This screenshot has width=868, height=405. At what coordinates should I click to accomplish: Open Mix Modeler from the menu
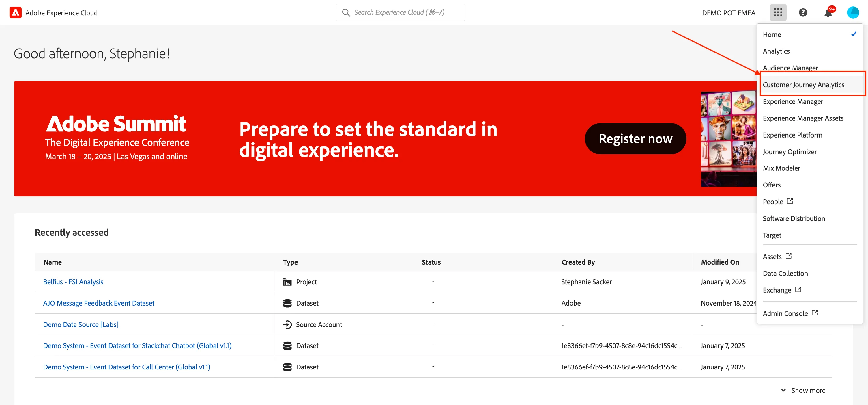pyautogui.click(x=809, y=168)
